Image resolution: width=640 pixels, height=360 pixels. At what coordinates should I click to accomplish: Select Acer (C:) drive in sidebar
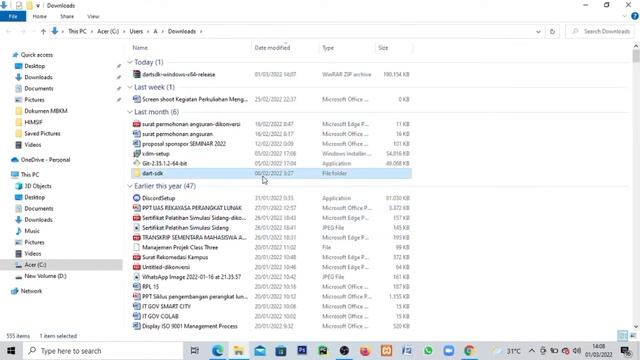coord(35,265)
